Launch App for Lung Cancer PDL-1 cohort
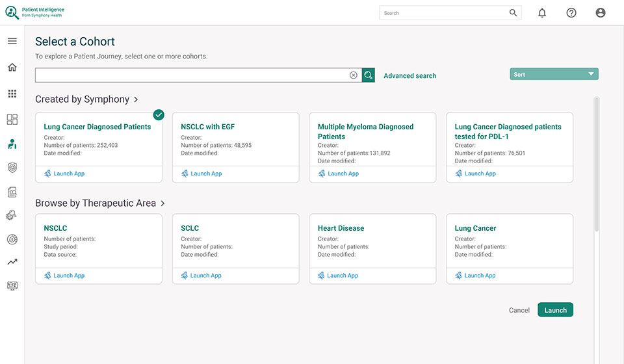Image resolution: width=624 pixels, height=364 pixels. [x=476, y=174]
